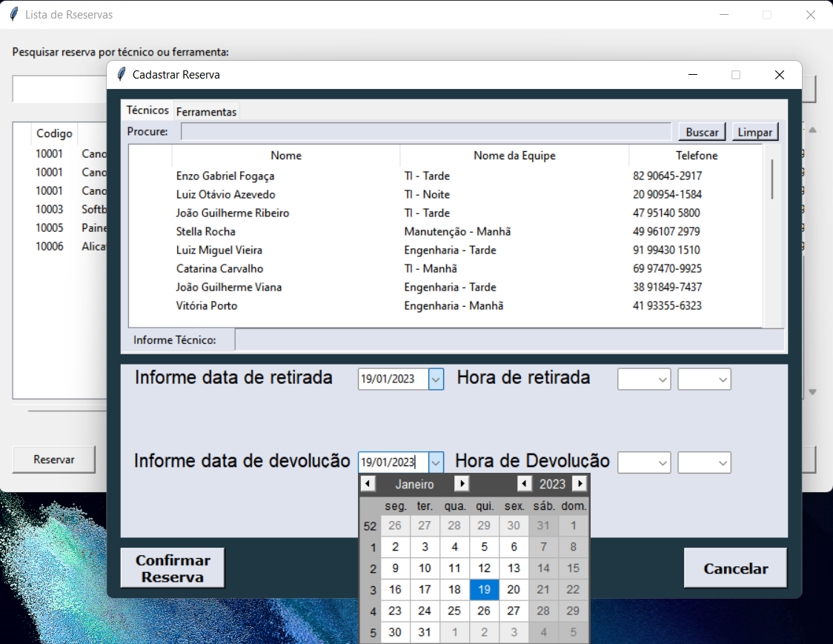Click the Cancelar button
Image resolution: width=833 pixels, height=644 pixels.
pyautogui.click(x=735, y=568)
